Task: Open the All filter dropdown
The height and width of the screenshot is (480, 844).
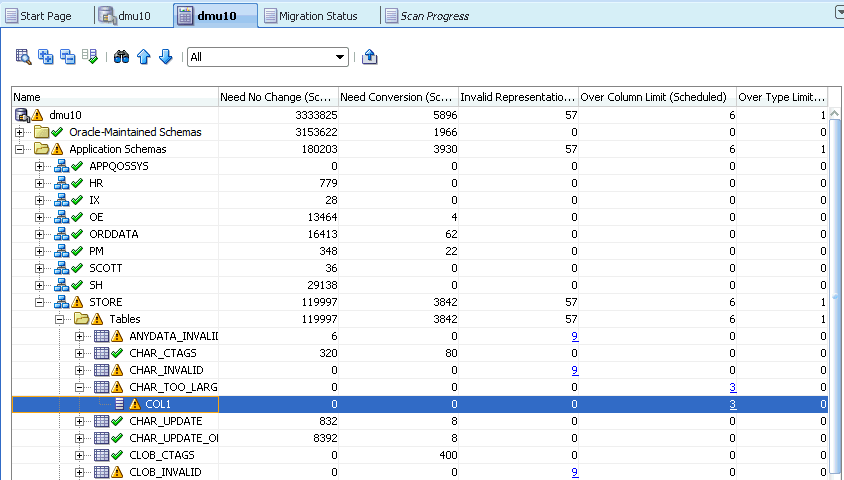Action: (268, 57)
